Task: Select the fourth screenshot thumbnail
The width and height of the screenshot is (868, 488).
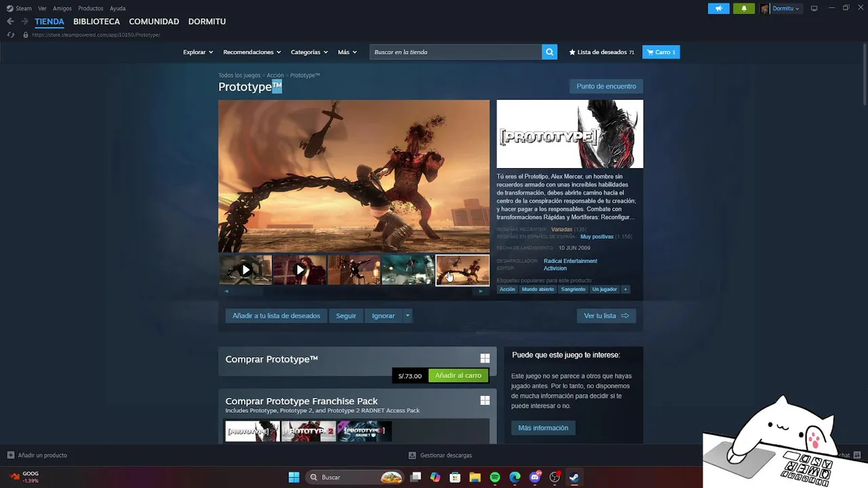Action: [x=408, y=270]
